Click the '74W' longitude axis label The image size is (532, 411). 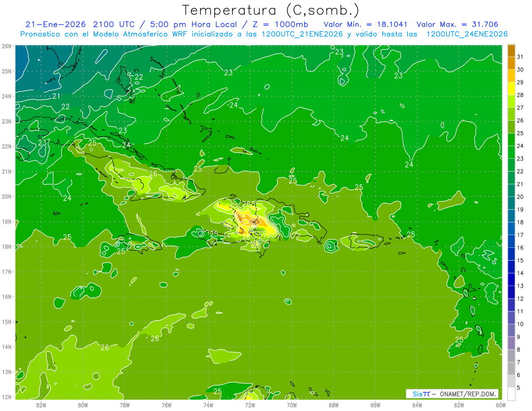208,405
